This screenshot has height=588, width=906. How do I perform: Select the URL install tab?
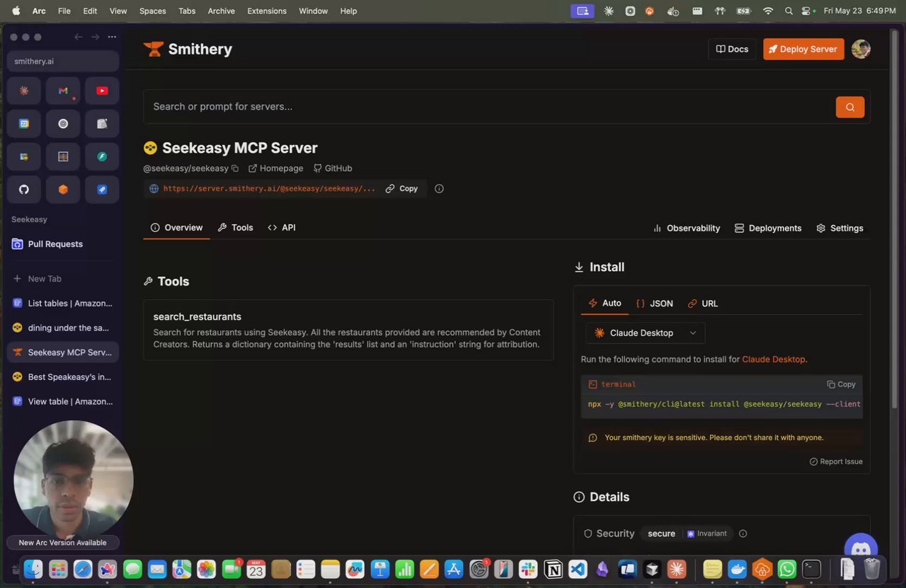[703, 303]
